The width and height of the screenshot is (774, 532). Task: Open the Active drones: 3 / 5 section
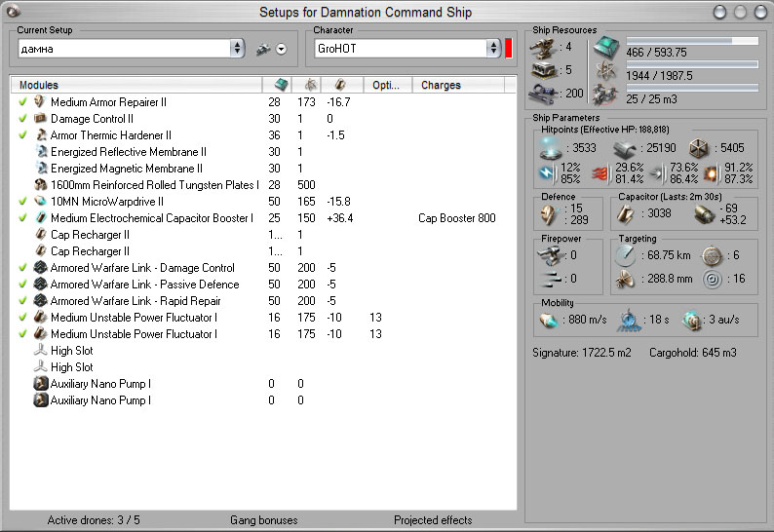point(94,520)
